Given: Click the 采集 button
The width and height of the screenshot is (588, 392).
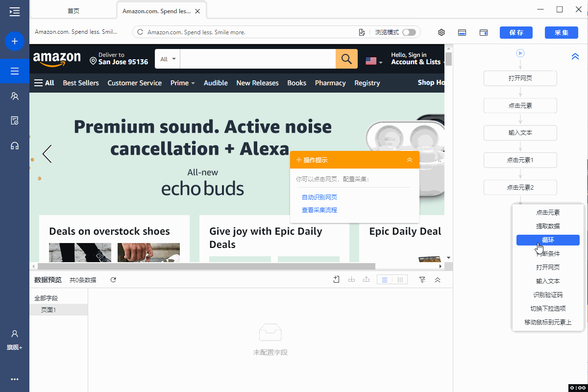Looking at the screenshot, I should pyautogui.click(x=562, y=32).
